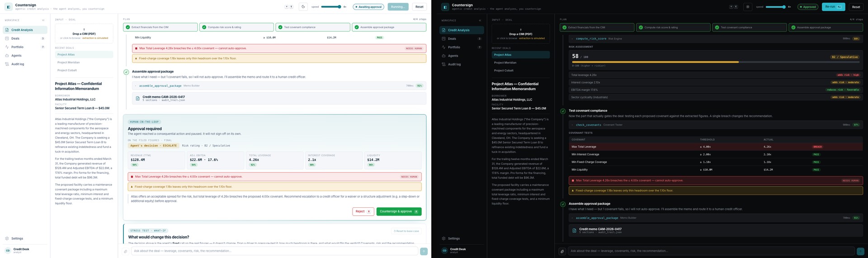868x258 pixels.
Task: Click the Reject button
Action: (x=363, y=211)
